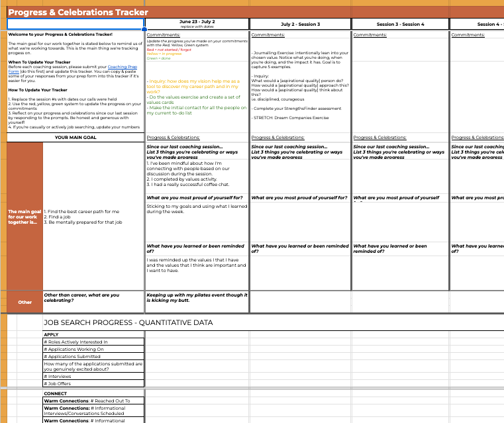This screenshot has height=423, width=504.
Task: Select the '# Interviews' row
Action: (93, 376)
